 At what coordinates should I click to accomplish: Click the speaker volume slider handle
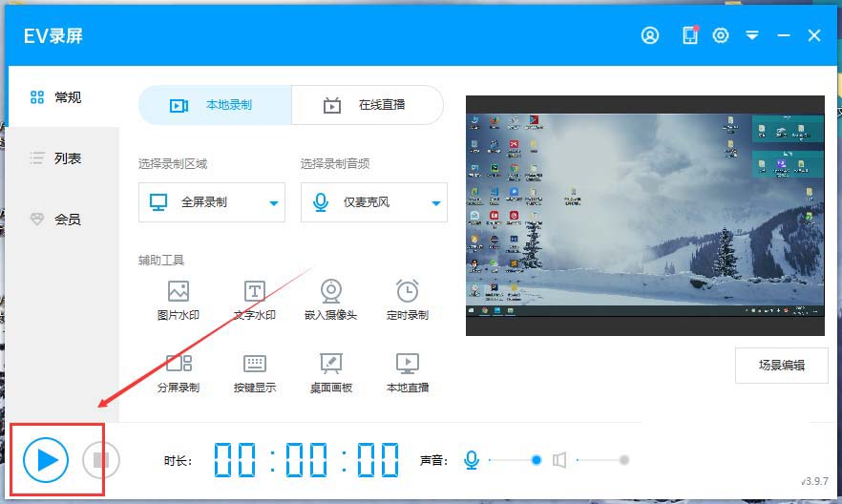click(x=624, y=460)
